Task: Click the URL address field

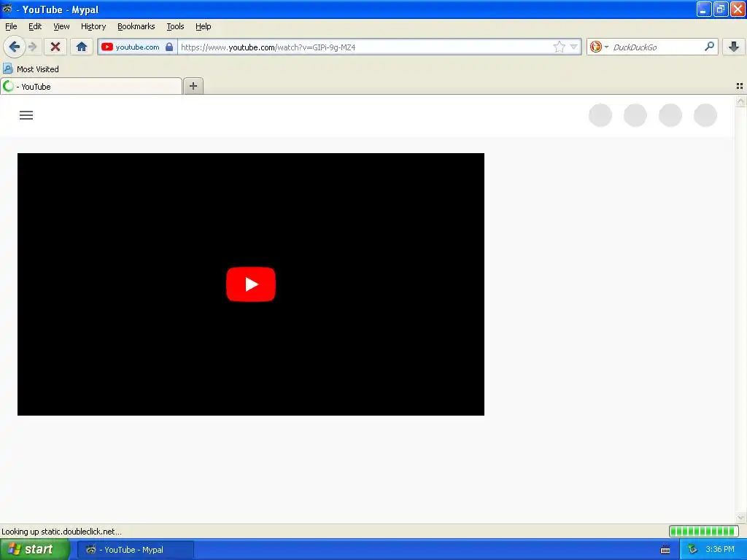Action: pyautogui.click(x=365, y=47)
